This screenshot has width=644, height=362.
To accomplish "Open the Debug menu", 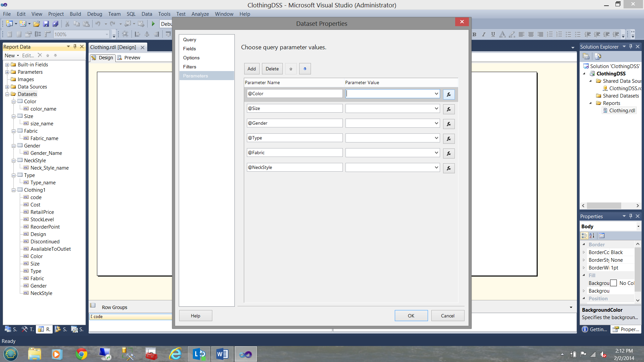I will coord(94,14).
